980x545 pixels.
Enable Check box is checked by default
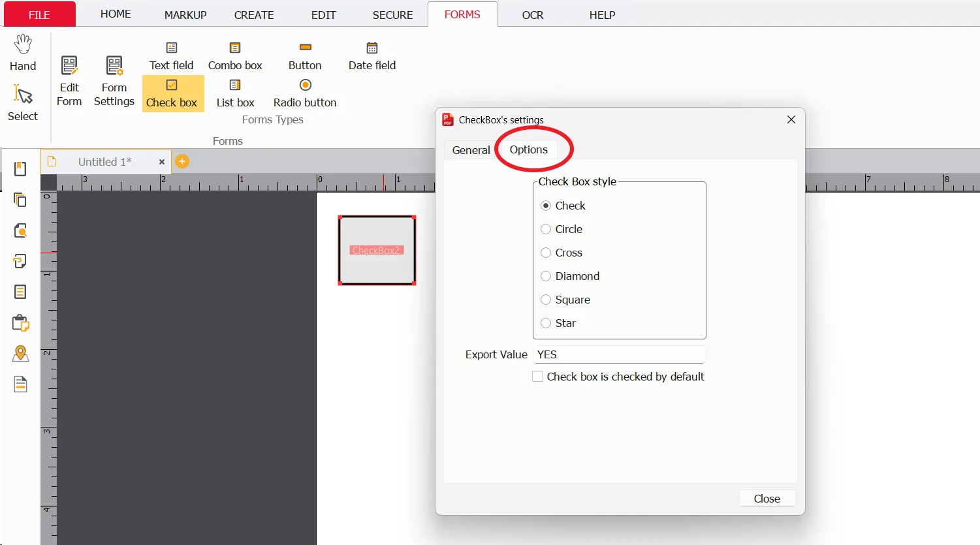[x=538, y=377]
